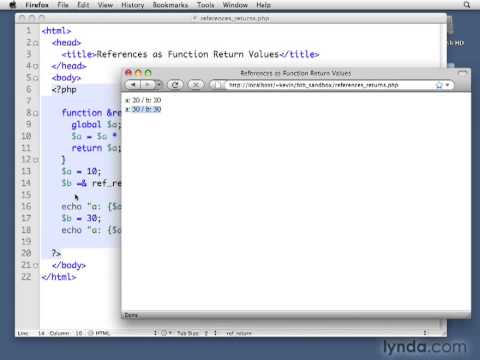Open the back/forward history dropdown arrow

pyautogui.click(x=159, y=85)
